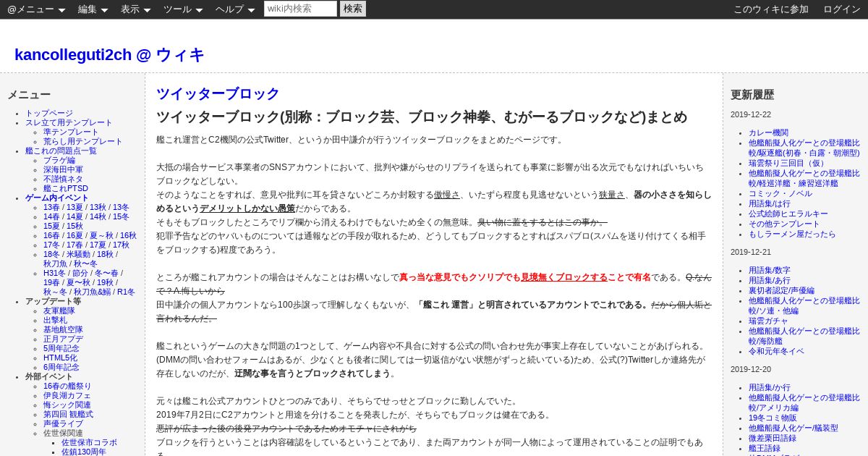Viewport: 868px width, 456px height.
Task: Open HTML5化 in the menu
Action: (x=60, y=358)
